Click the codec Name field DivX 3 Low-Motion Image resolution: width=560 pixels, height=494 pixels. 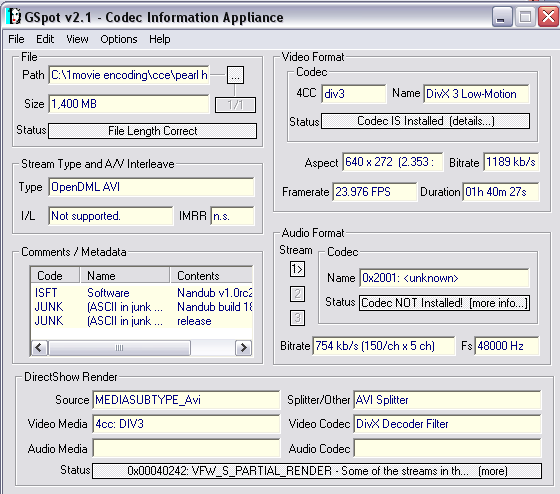476,94
